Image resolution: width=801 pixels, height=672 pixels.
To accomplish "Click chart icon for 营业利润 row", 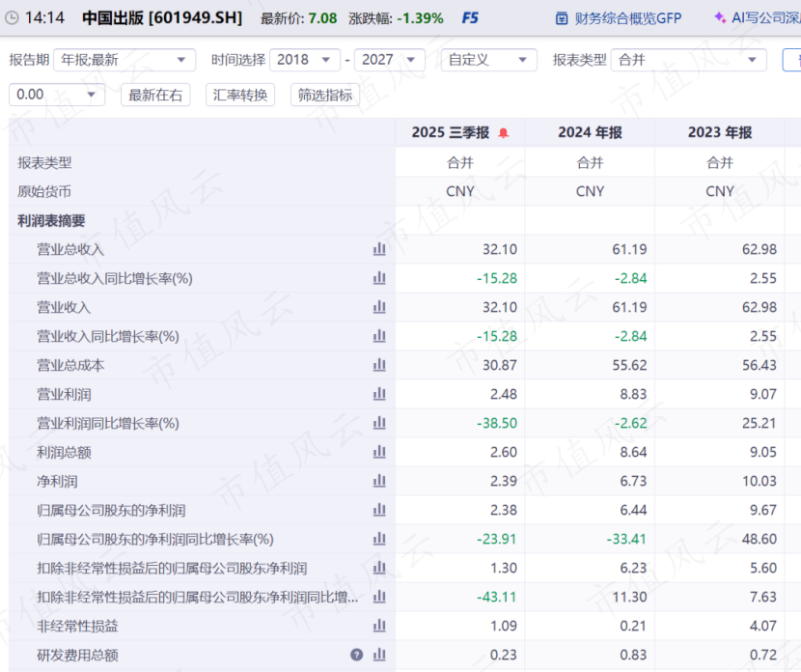I will pos(379,394).
